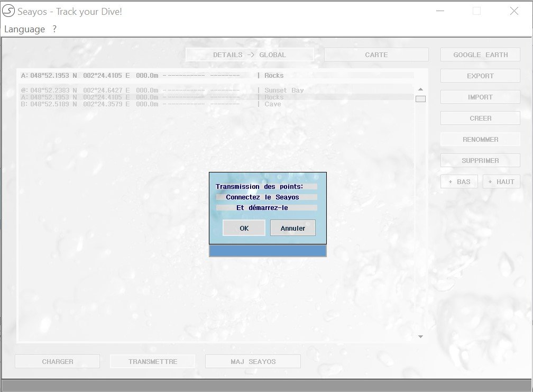Click the EXPORT button
The image size is (533, 392).
(480, 76)
